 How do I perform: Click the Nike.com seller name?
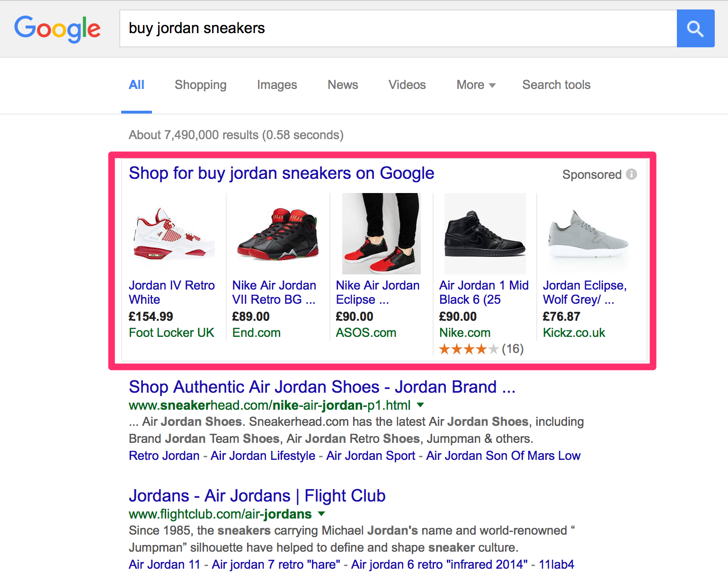click(465, 333)
